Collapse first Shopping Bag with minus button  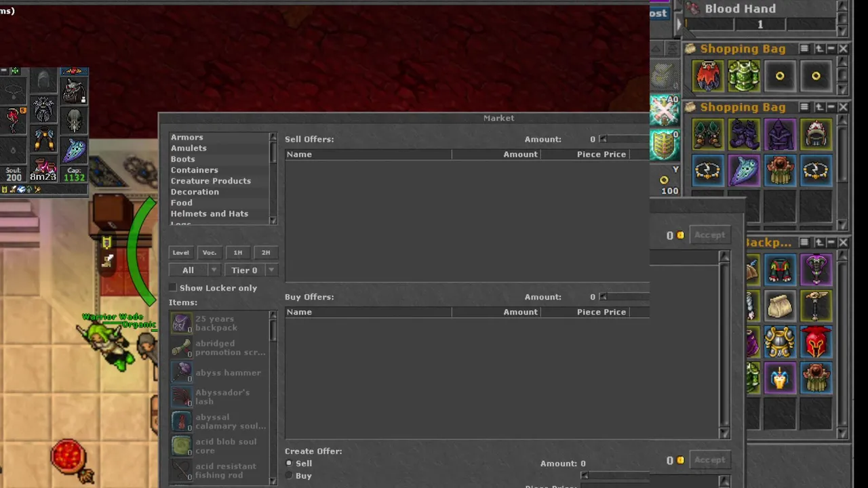point(831,49)
